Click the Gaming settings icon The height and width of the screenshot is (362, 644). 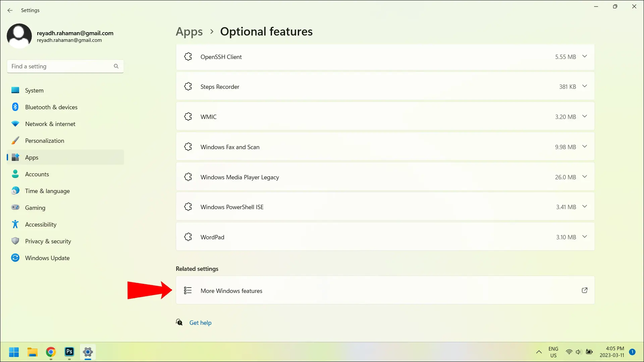[15, 207]
